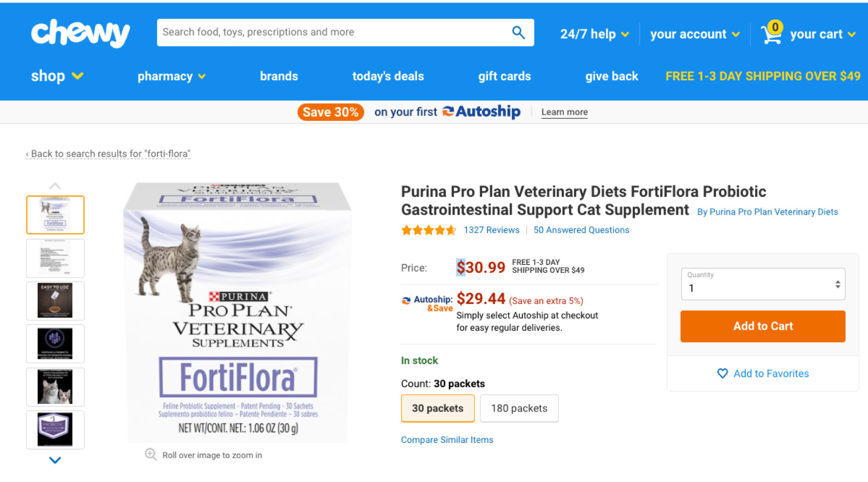Click the zoom magnifier icon below product image

tap(150, 454)
